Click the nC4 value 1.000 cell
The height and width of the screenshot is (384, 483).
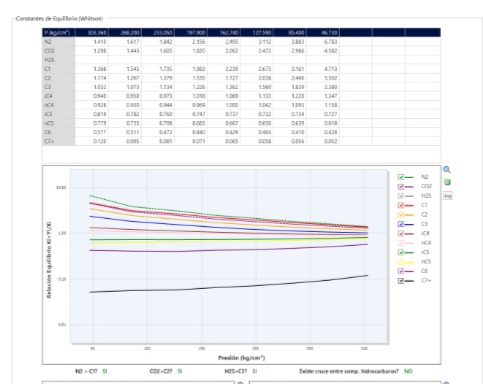224,105
